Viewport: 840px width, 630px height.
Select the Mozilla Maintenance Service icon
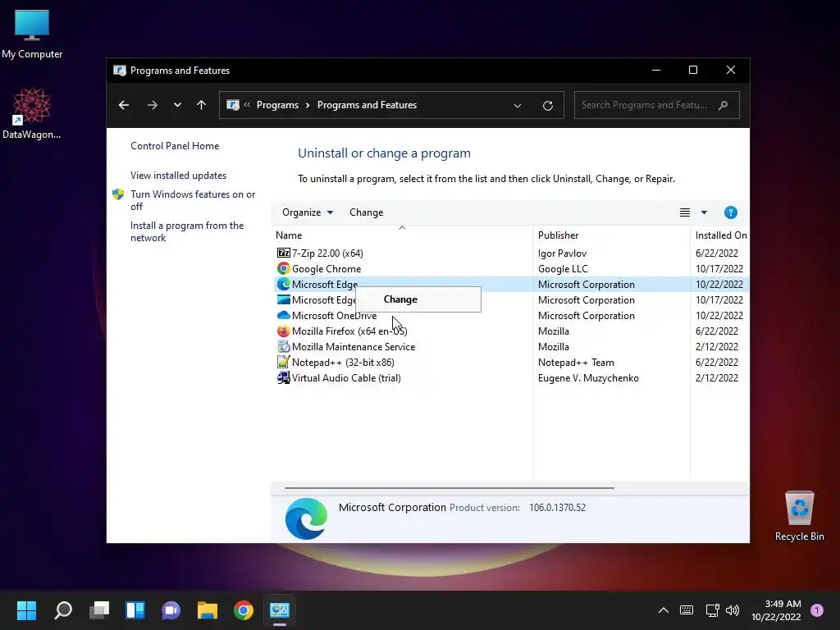pos(283,347)
